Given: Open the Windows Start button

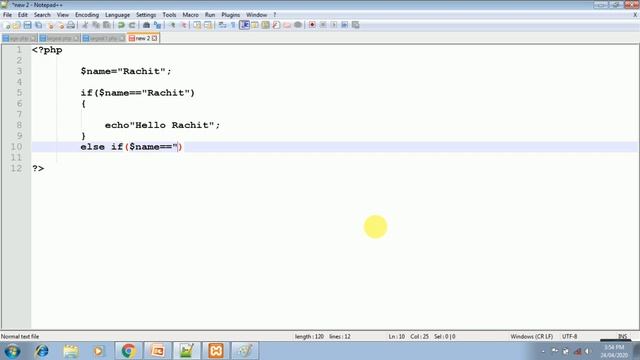Looking at the screenshot, I should point(12,351).
